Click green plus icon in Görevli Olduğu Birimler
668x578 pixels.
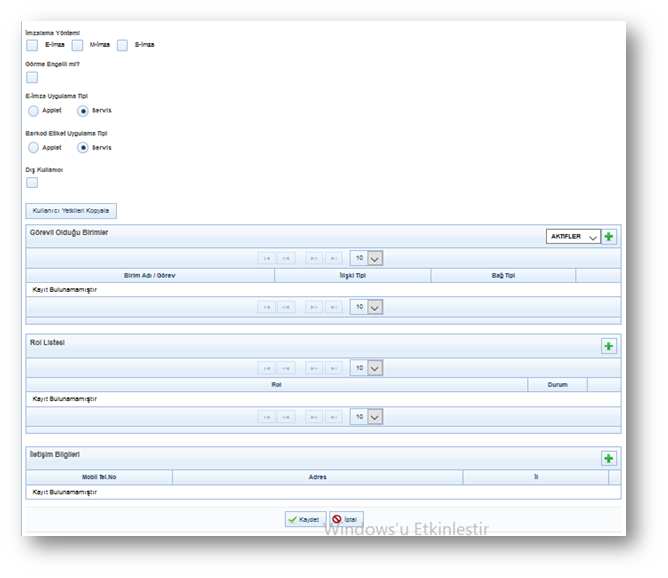609,237
